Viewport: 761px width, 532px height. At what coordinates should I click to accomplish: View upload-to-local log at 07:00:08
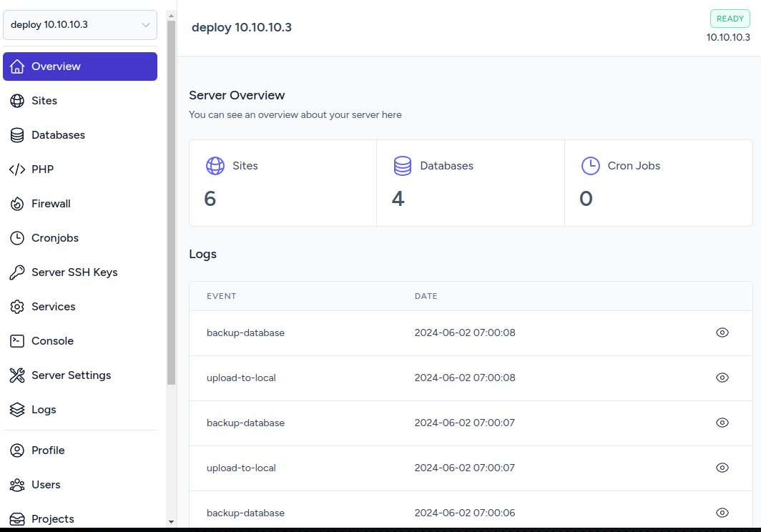[x=722, y=378]
